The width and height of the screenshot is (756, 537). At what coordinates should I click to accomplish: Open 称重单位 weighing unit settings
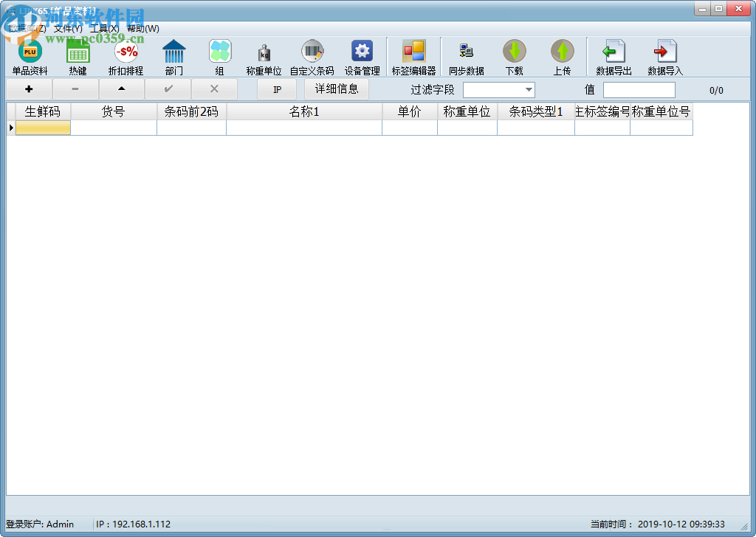pyautogui.click(x=265, y=55)
